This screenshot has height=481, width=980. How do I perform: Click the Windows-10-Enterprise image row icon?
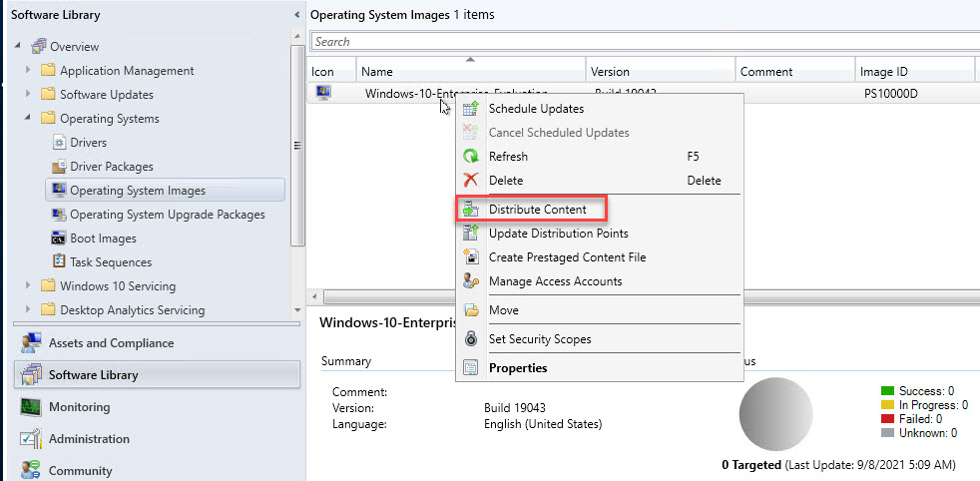click(323, 94)
